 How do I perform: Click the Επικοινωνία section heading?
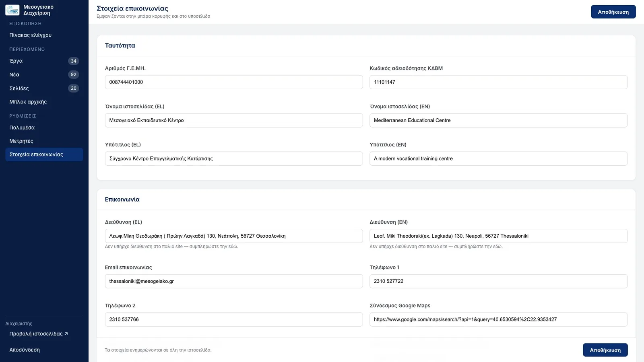click(x=122, y=200)
